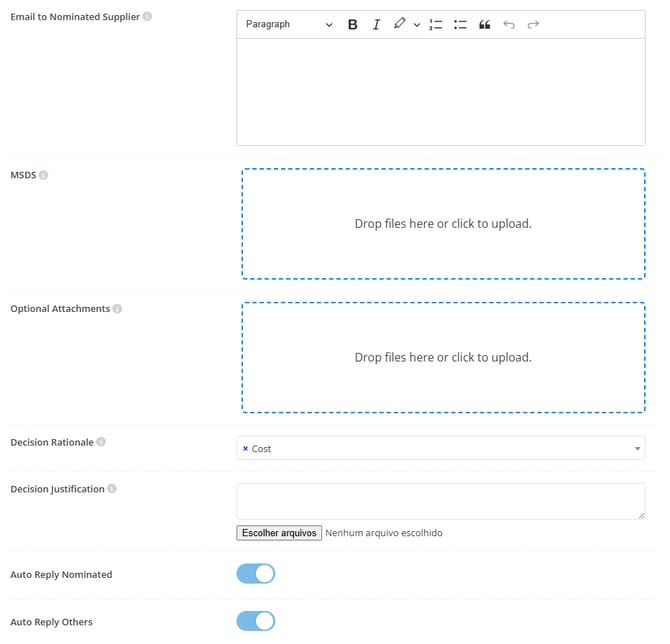Insert a numbered list

click(x=436, y=24)
